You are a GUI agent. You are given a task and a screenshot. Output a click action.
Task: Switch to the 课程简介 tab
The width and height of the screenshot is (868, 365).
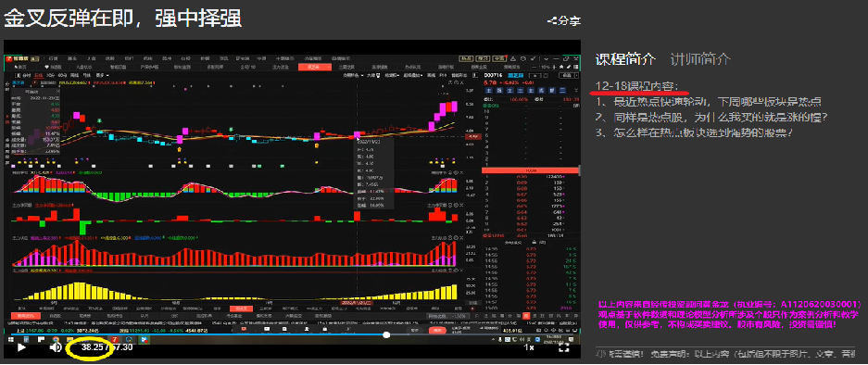point(625,59)
